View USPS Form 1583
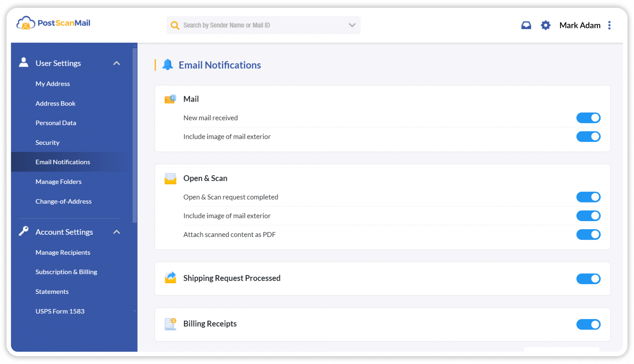634x364 pixels. (x=60, y=311)
